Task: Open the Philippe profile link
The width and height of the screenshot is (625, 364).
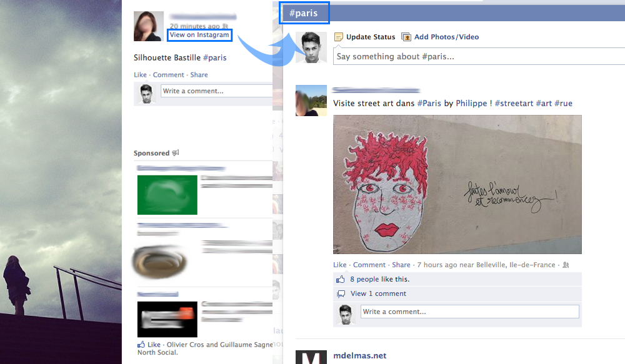Action: pyautogui.click(x=471, y=104)
